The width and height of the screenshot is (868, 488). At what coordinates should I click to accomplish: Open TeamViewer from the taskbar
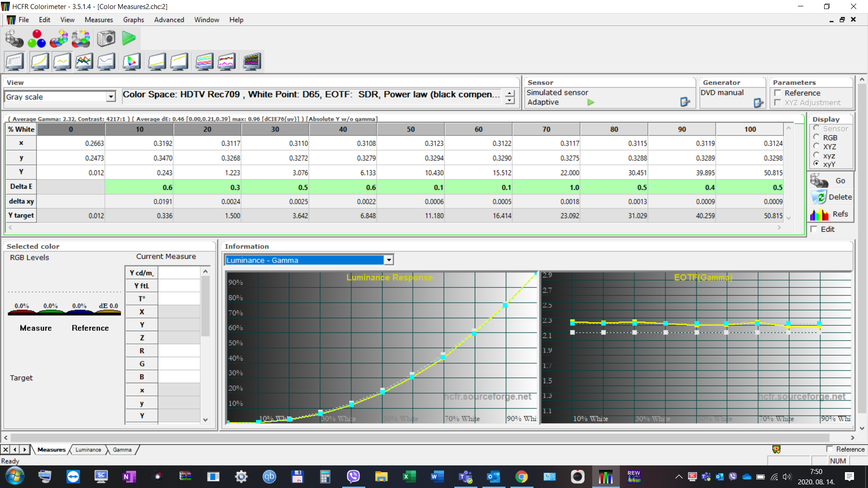[x=73, y=476]
